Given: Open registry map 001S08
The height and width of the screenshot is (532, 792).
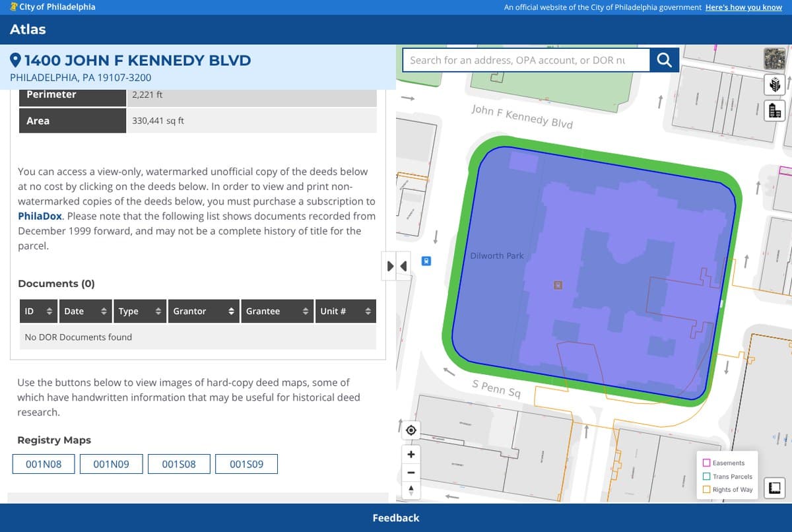Looking at the screenshot, I should (x=179, y=464).
